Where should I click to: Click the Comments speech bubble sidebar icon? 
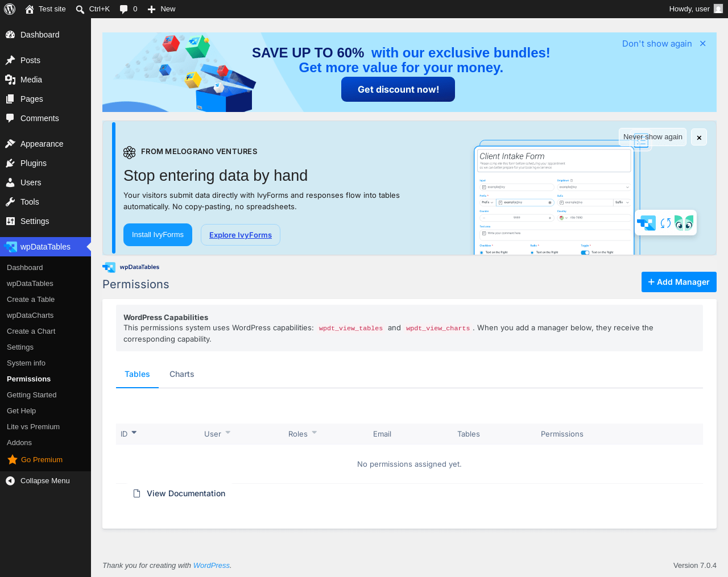(10, 118)
